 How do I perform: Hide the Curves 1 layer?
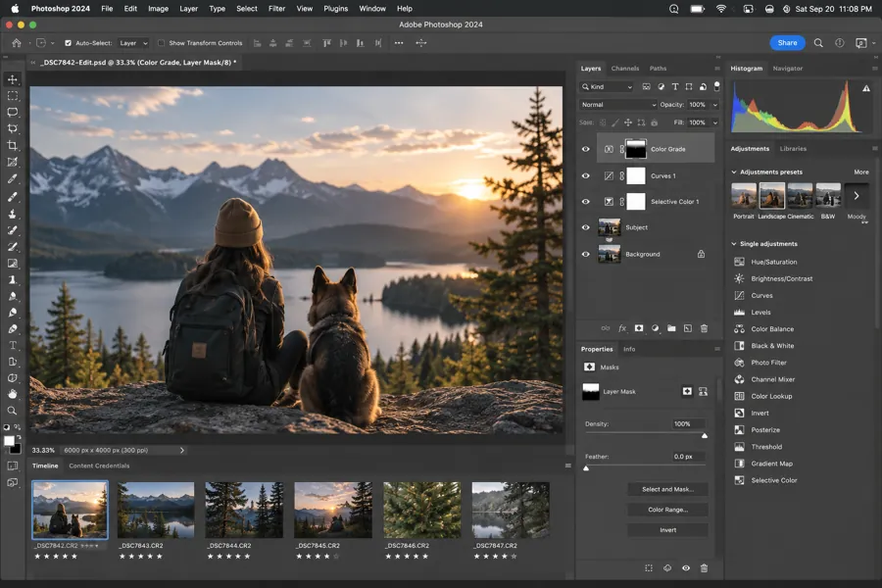pos(586,175)
